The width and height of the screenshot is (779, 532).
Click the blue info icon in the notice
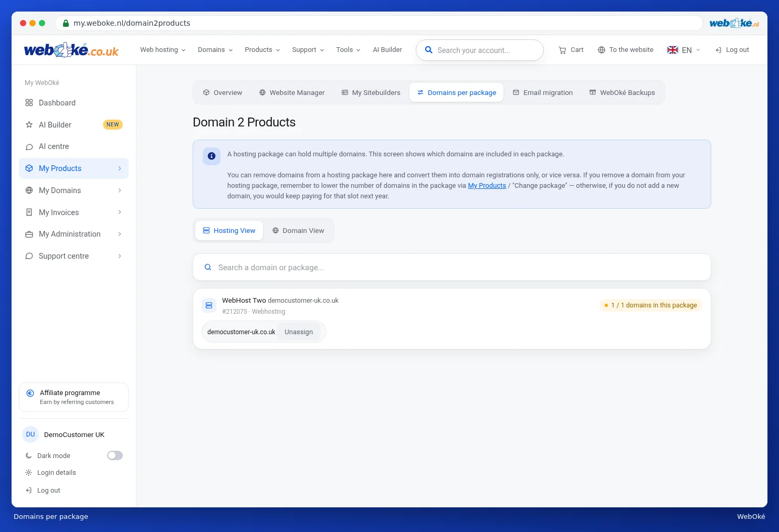pyautogui.click(x=212, y=156)
